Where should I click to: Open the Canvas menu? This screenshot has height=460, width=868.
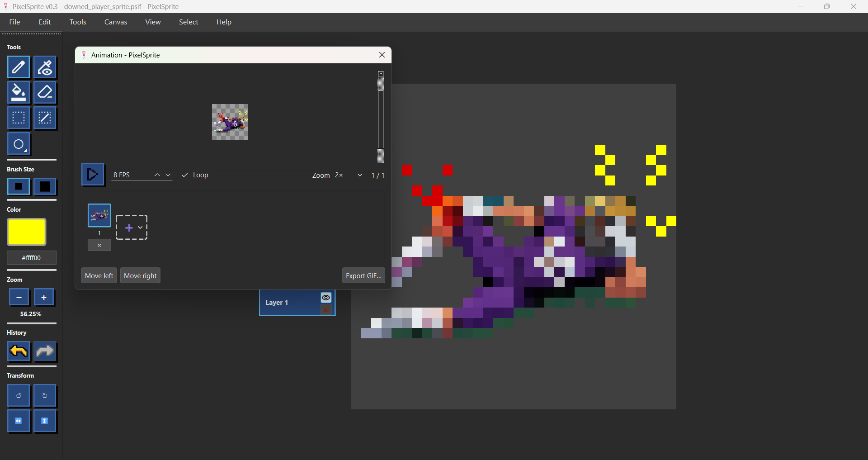tap(116, 22)
